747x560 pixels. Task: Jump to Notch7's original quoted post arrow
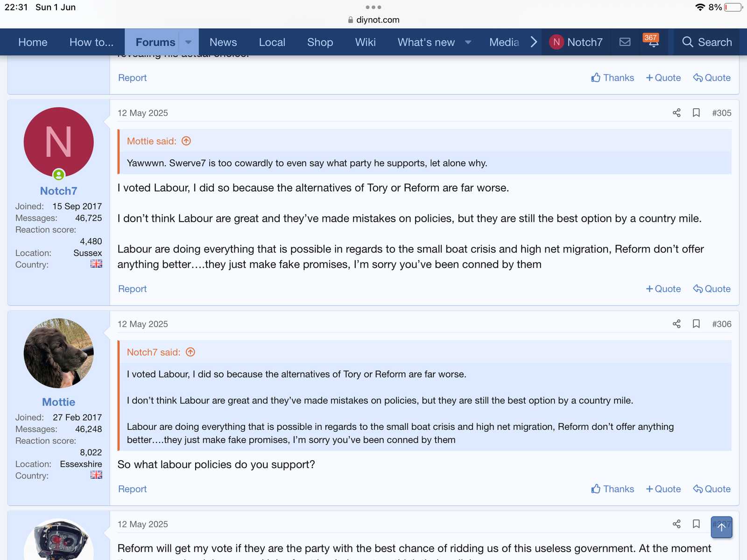coord(190,352)
